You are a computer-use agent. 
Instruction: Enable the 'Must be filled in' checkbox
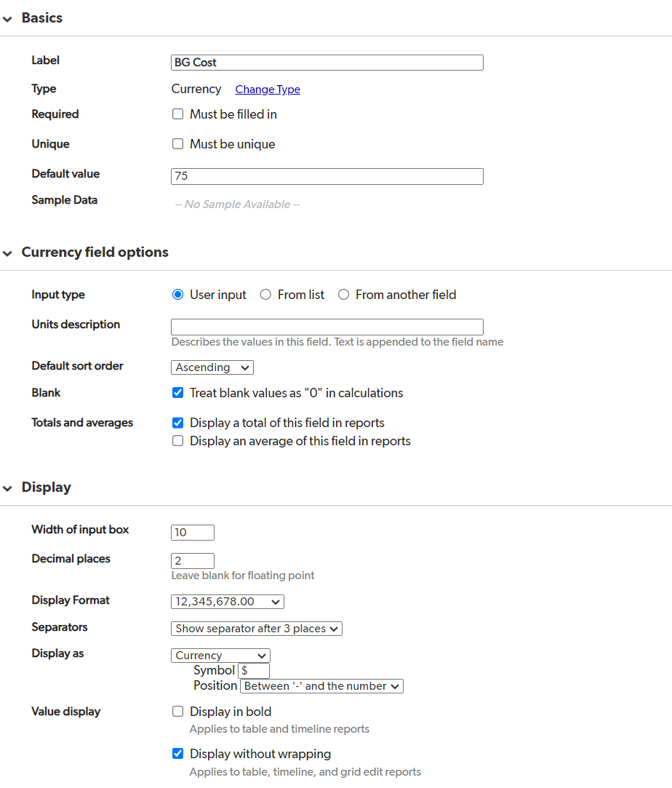pos(177,114)
